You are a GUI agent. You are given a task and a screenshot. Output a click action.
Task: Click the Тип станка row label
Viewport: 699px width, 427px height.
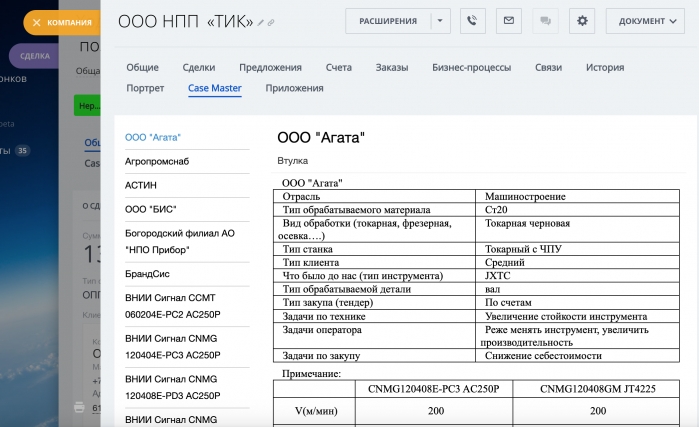(308, 249)
